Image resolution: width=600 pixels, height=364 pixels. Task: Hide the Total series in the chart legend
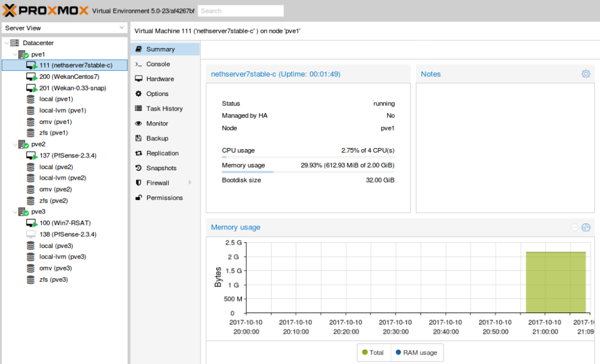pyautogui.click(x=373, y=352)
